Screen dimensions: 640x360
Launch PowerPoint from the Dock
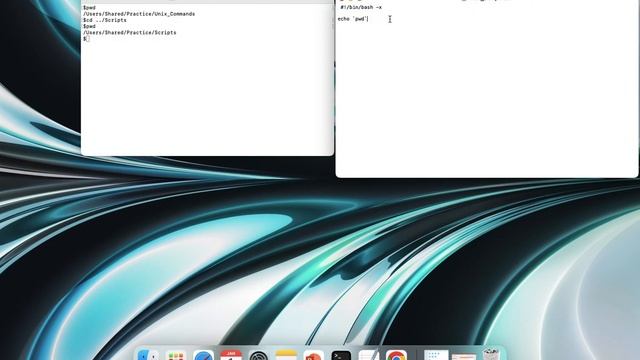pos(313,355)
